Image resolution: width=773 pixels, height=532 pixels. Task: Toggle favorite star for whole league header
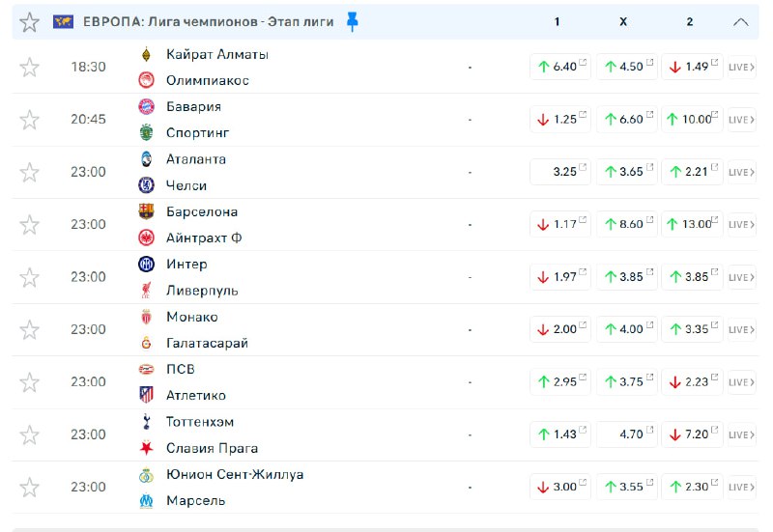click(x=30, y=21)
